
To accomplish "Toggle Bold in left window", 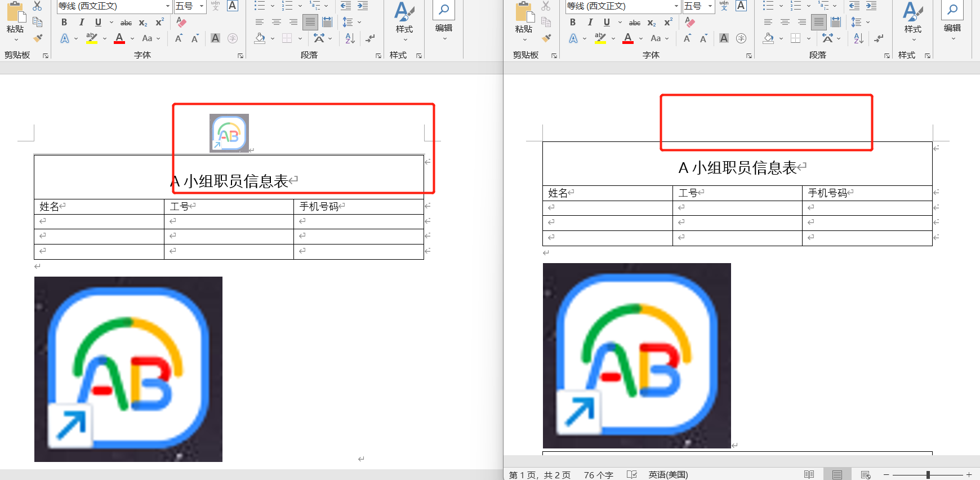I will coord(64,22).
